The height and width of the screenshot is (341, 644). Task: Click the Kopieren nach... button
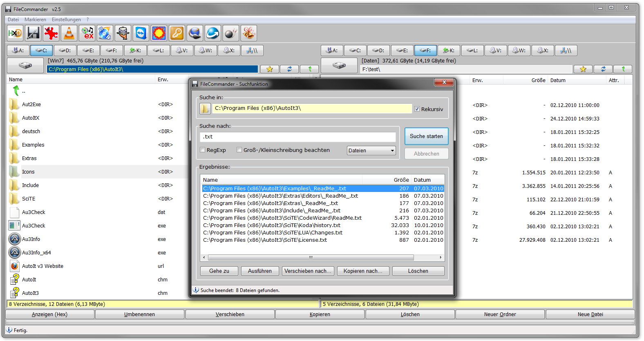(363, 271)
